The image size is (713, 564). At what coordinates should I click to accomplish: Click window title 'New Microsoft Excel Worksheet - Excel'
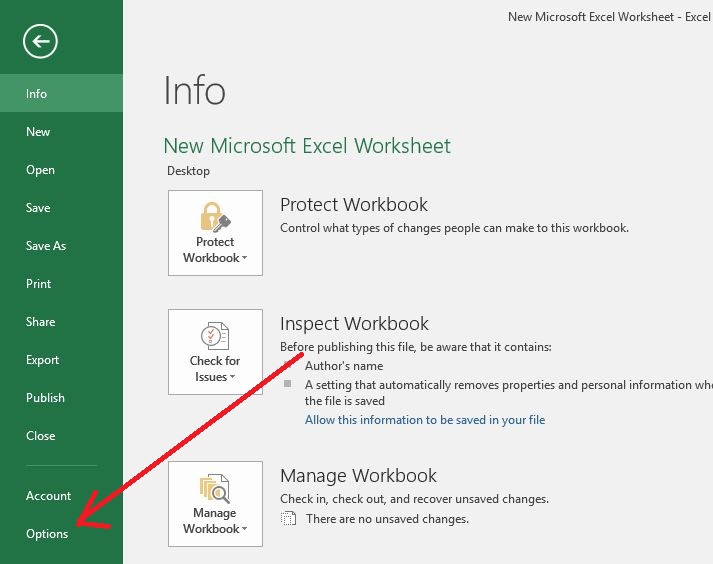[609, 17]
